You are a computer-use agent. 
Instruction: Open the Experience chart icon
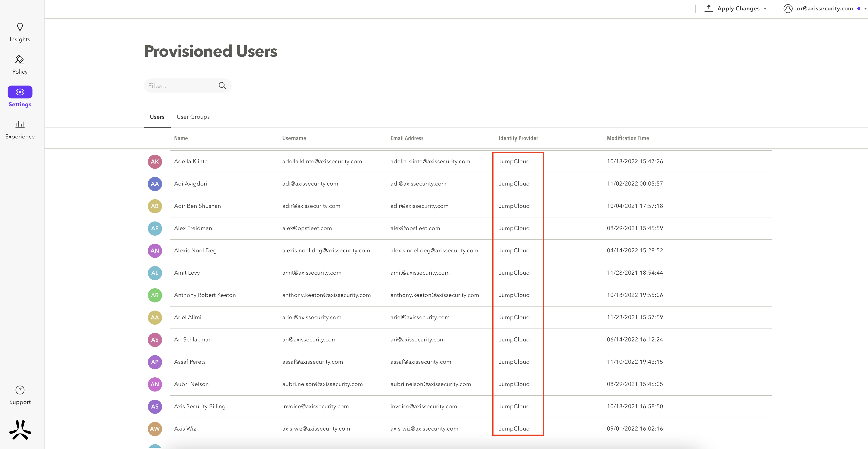(x=20, y=124)
